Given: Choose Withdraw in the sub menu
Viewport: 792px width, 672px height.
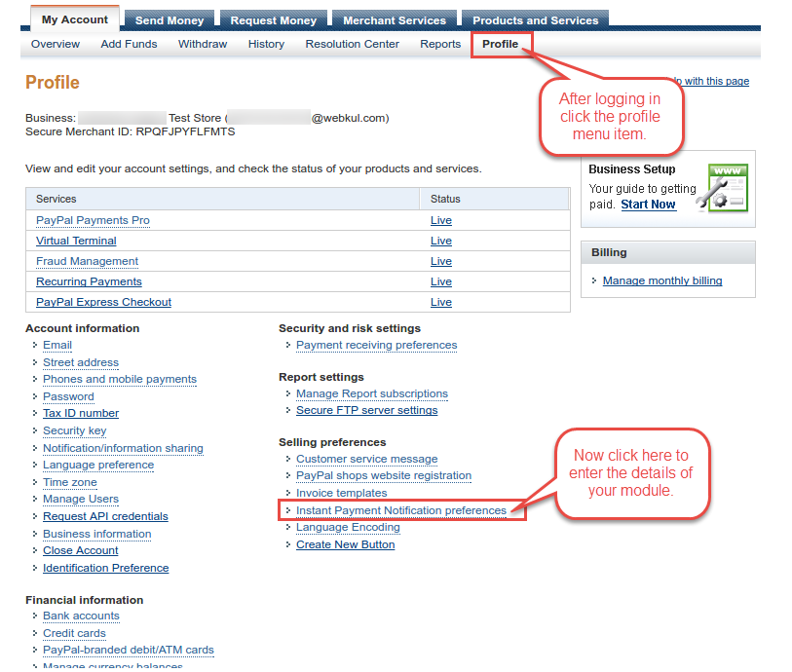Looking at the screenshot, I should pyautogui.click(x=203, y=45).
